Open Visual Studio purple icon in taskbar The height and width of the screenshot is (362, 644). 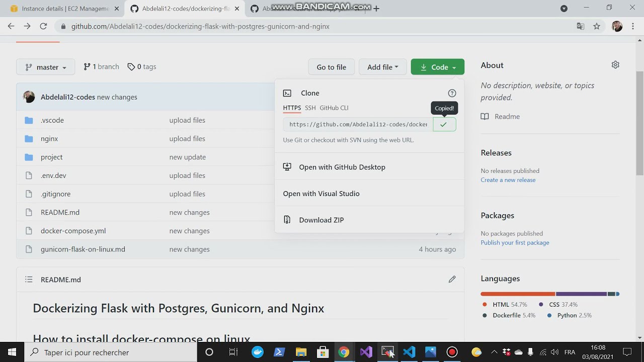[366, 352]
